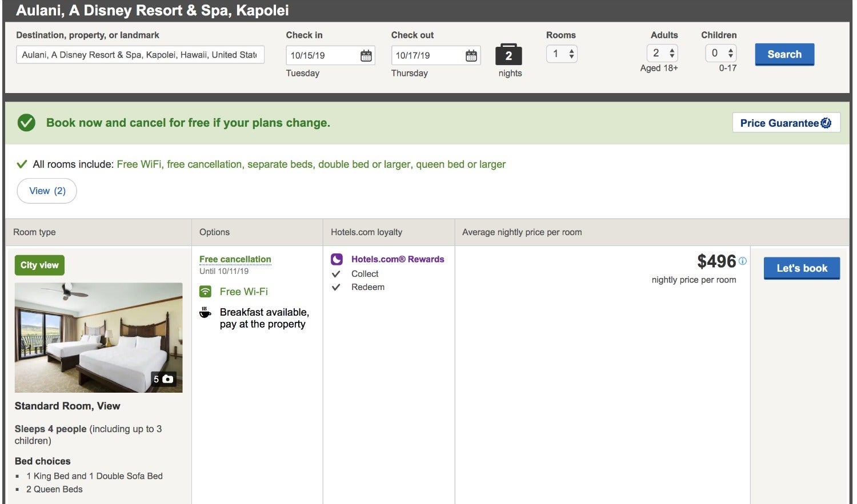
Task: Click the 2 nights suitcase icon
Action: (x=508, y=55)
